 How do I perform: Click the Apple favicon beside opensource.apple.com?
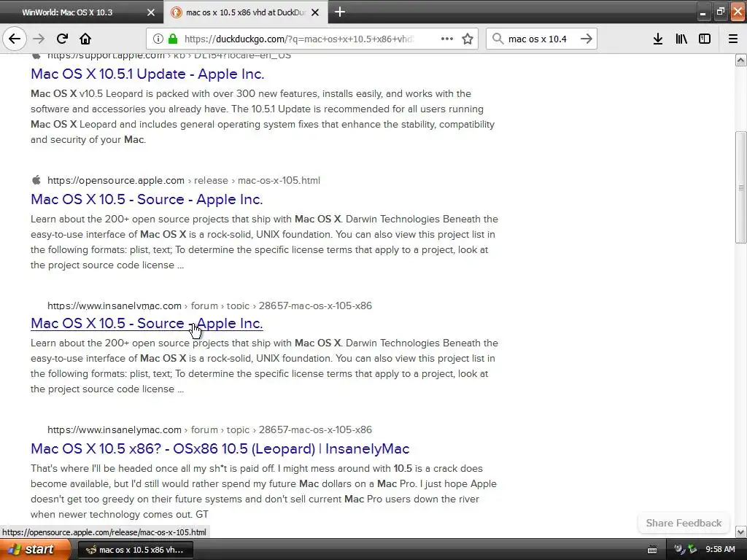pyautogui.click(x=36, y=180)
